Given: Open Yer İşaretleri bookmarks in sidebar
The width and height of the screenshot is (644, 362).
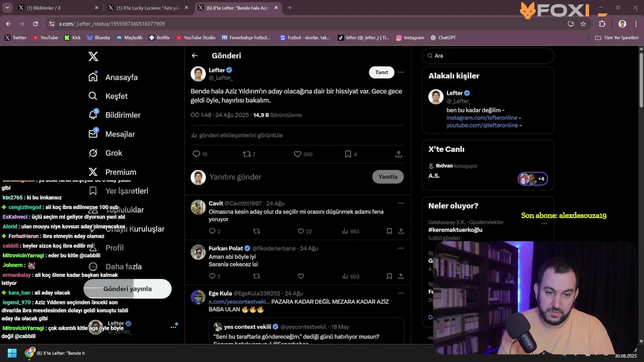Looking at the screenshot, I should (x=118, y=191).
